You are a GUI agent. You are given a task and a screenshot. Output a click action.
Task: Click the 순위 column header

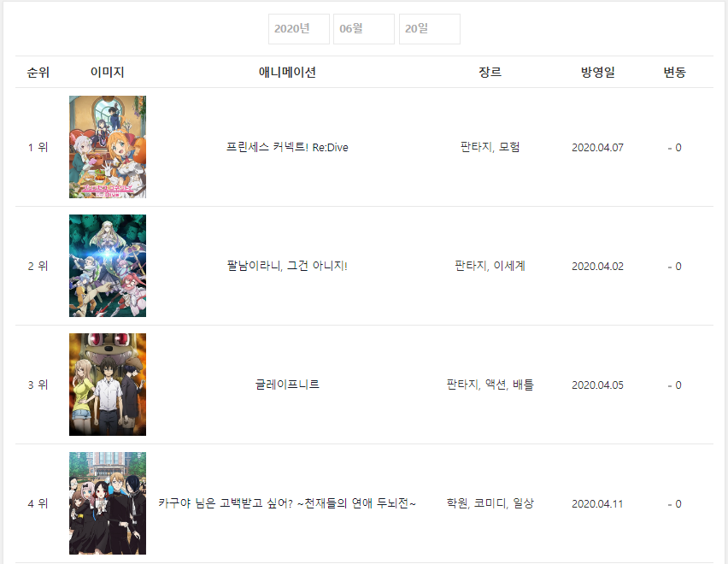click(x=38, y=73)
